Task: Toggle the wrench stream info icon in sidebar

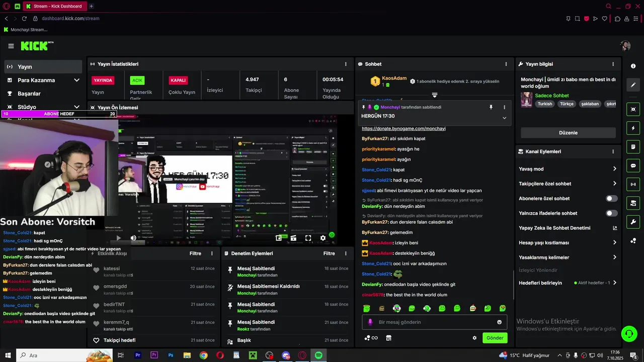Action: [x=633, y=222]
